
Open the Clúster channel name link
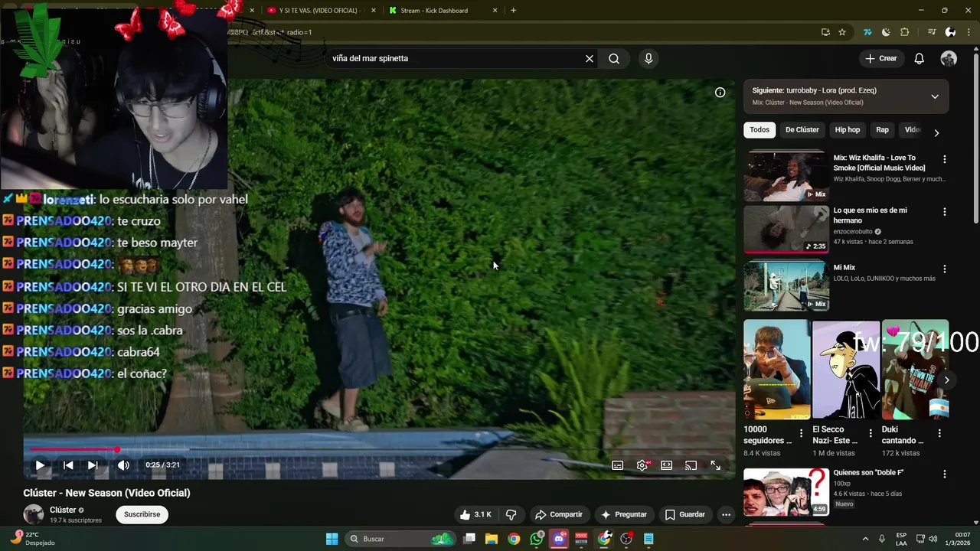click(x=63, y=510)
